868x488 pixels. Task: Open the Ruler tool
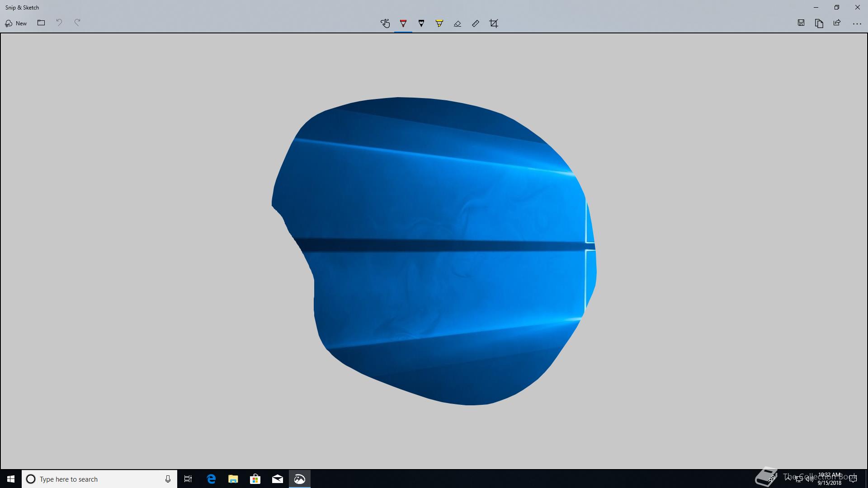pos(476,23)
